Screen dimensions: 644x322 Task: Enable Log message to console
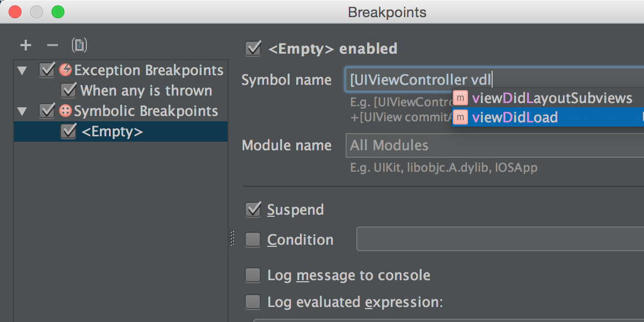[x=253, y=275]
